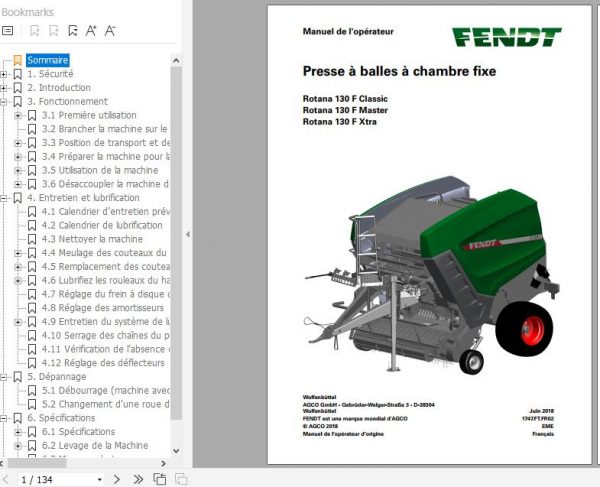Open bookmark 4.1 Calendrier d'entretien
This screenshot has width=600, height=487.
point(106,212)
